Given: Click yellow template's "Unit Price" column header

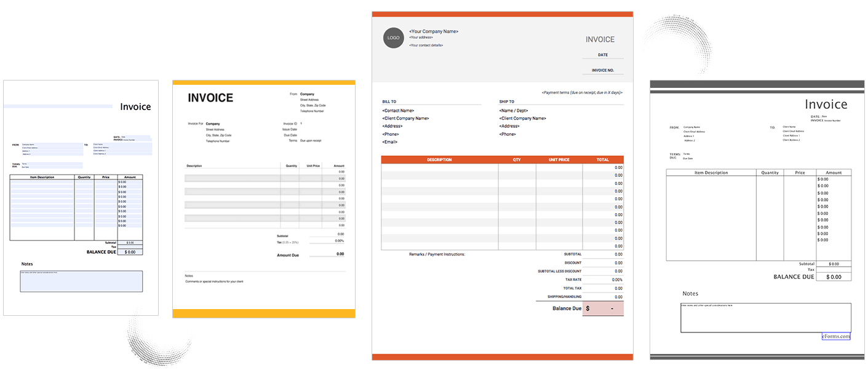Looking at the screenshot, I should [313, 166].
